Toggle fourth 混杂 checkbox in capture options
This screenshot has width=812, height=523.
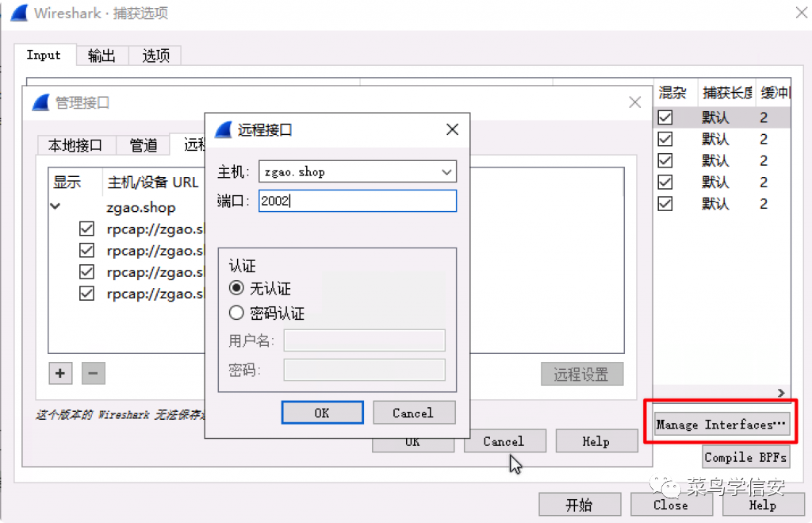click(x=665, y=182)
